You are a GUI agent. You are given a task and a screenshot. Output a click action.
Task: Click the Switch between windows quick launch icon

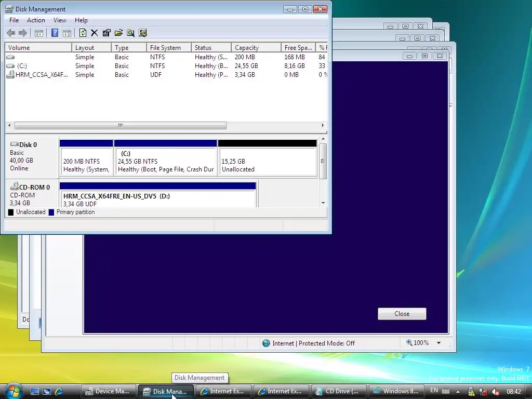click(x=47, y=391)
